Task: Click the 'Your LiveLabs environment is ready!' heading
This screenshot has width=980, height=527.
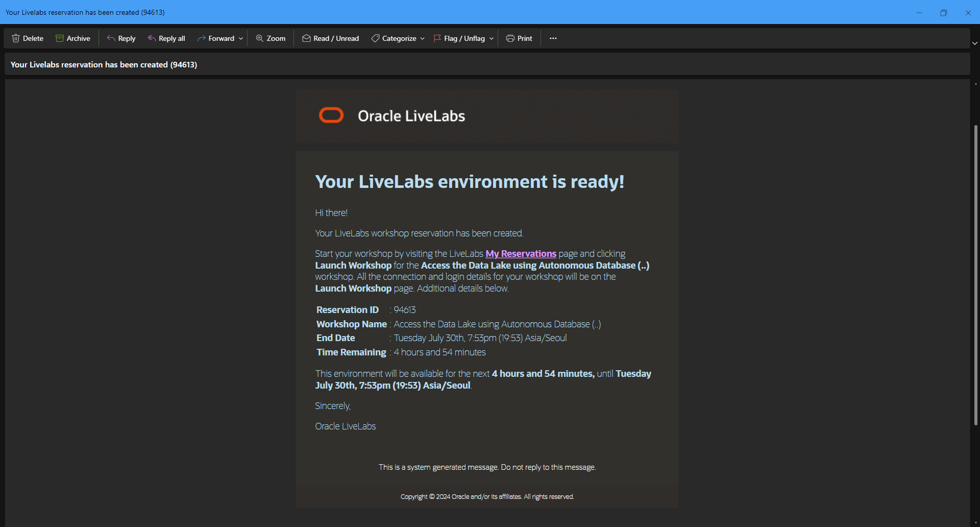Action: point(470,182)
